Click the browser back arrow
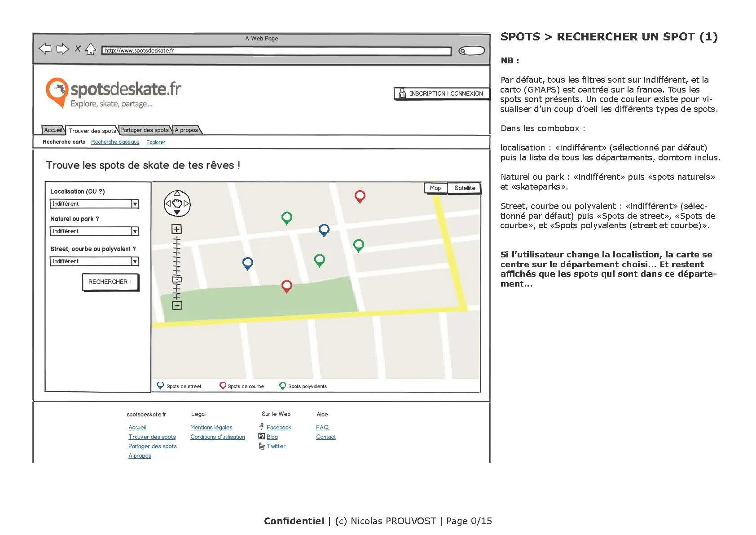 coord(45,49)
